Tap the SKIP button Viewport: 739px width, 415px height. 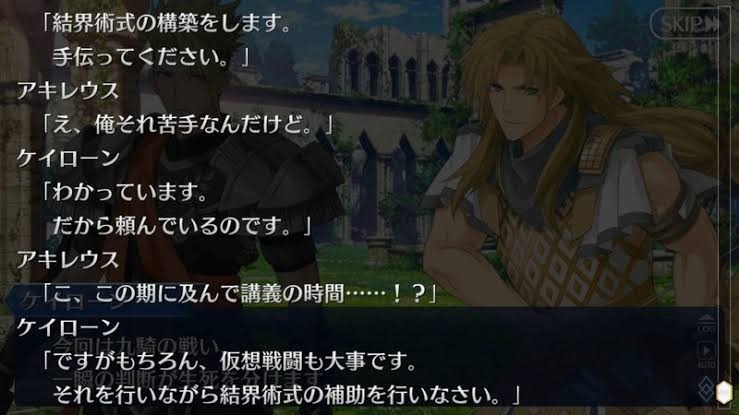click(x=686, y=24)
